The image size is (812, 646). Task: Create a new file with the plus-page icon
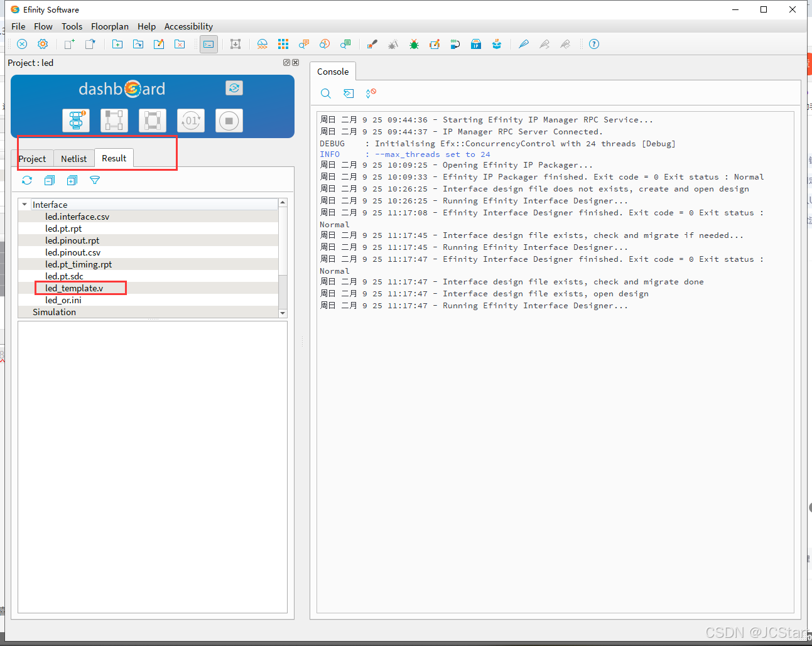tap(69, 44)
